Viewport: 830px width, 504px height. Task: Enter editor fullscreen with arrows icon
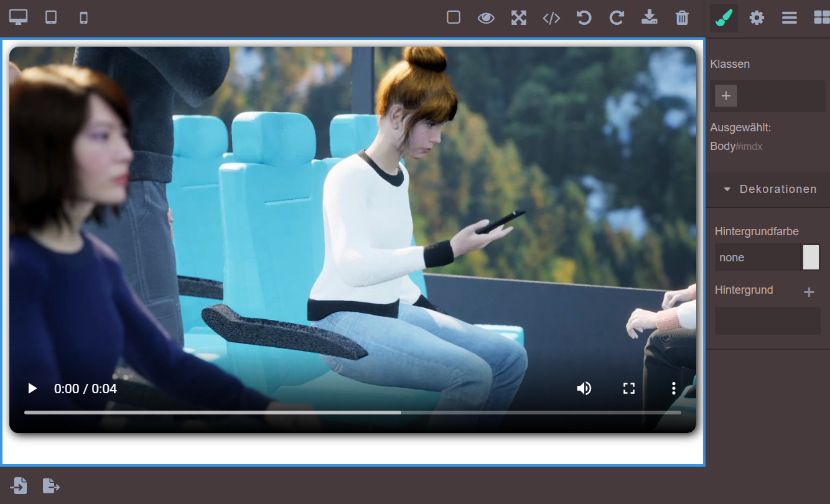(519, 17)
